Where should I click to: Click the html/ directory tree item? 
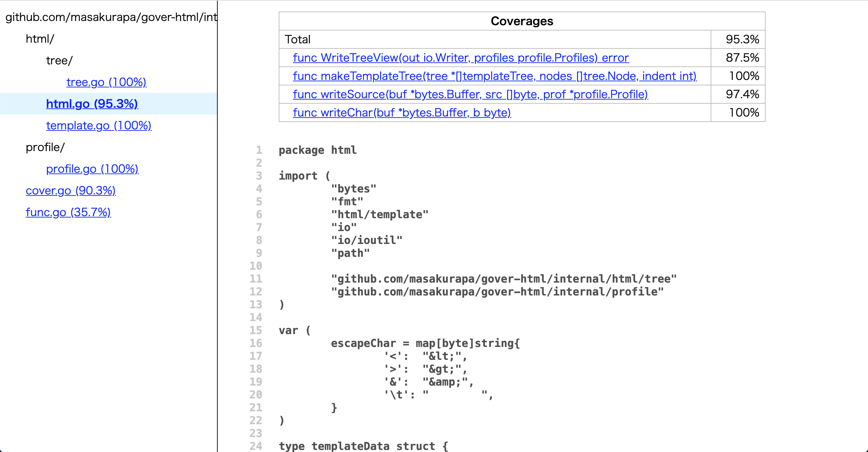coord(40,39)
